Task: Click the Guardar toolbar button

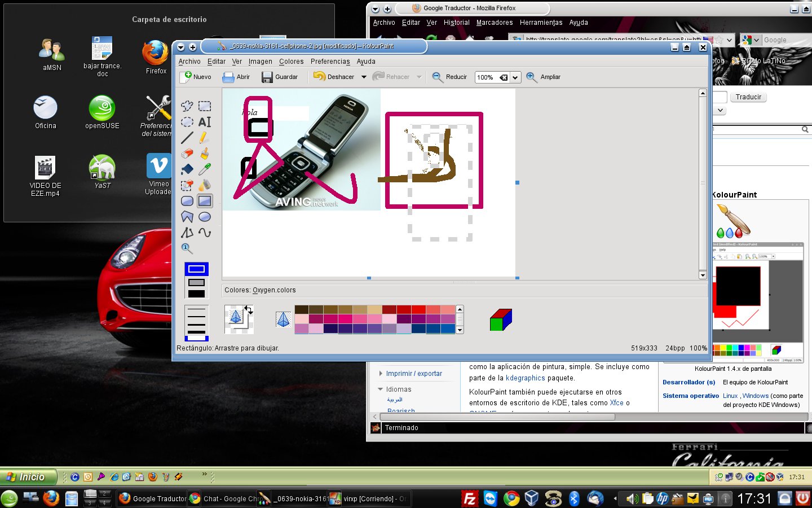Action: [x=280, y=77]
